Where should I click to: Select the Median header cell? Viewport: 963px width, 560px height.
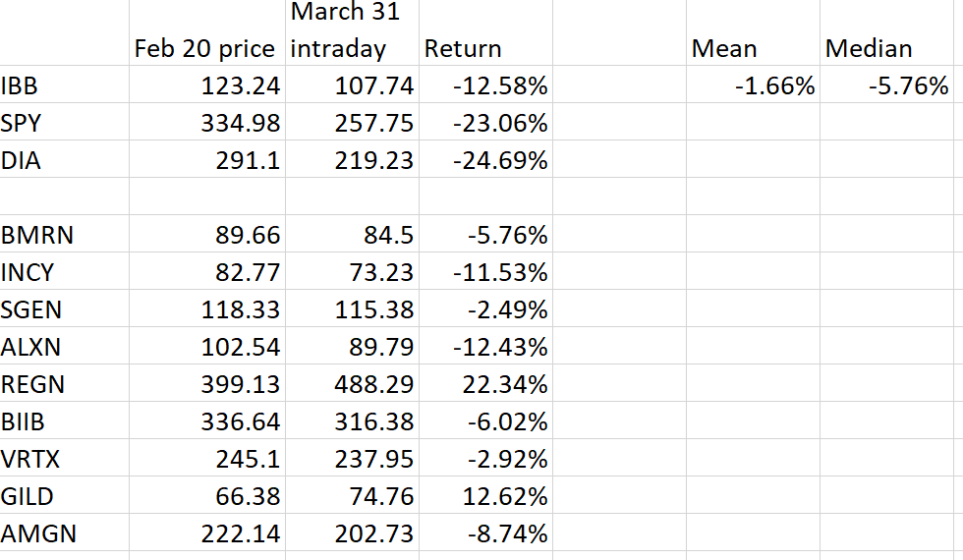click(x=886, y=31)
